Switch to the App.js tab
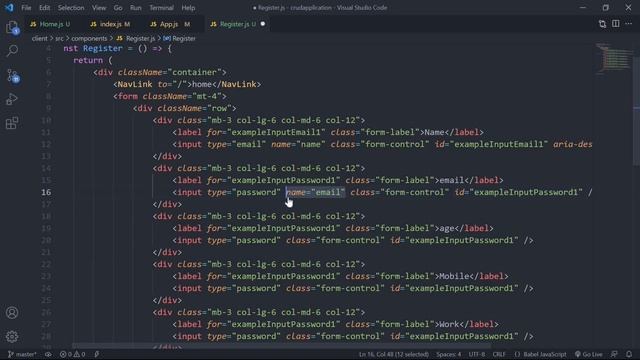The width and height of the screenshot is (640, 360). tap(170, 24)
